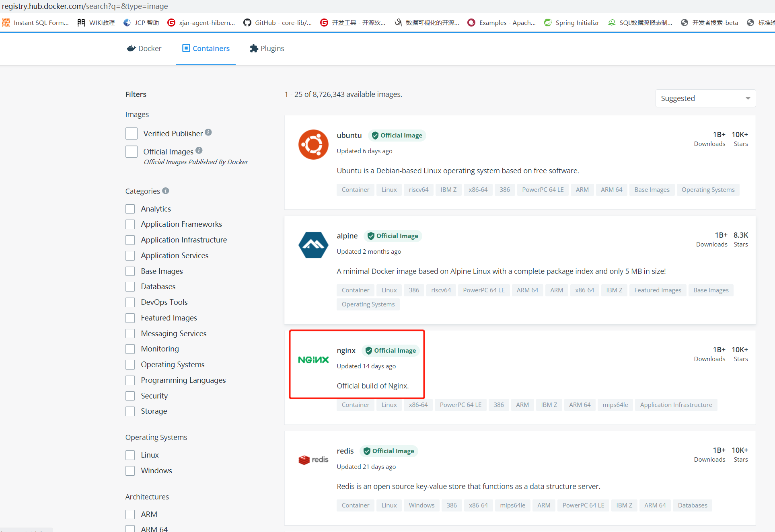Open the JCP 帮助 bookmark
Viewport: 775px width, 532px height.
coord(141,23)
